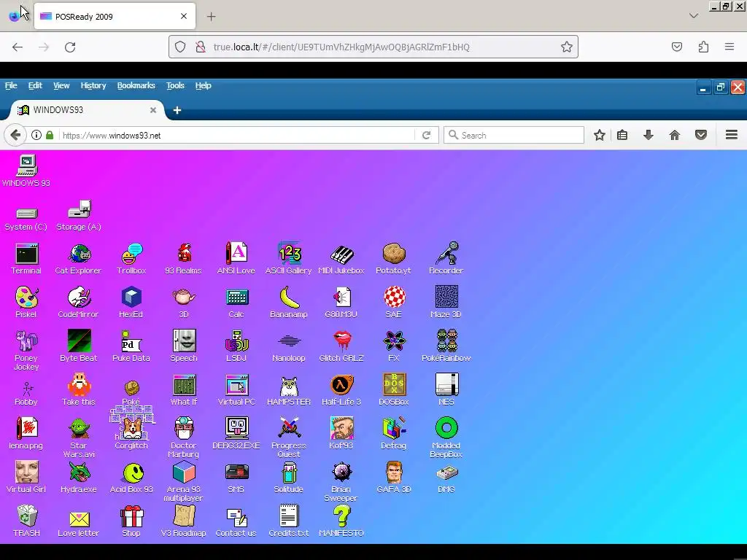The image size is (747, 560).
Task: Open the Terminal desktop icon
Action: pyautogui.click(x=26, y=259)
